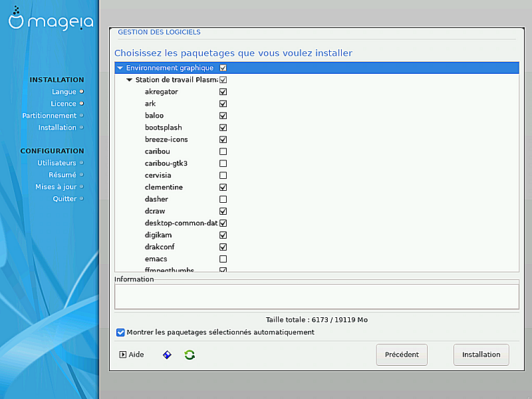
Task: Enable the caribou package checkbox
Action: (x=223, y=152)
